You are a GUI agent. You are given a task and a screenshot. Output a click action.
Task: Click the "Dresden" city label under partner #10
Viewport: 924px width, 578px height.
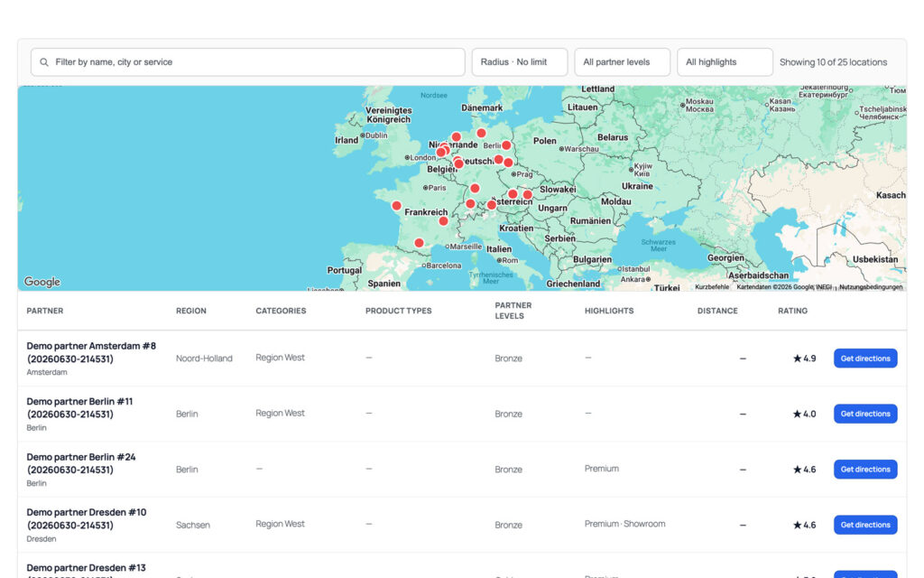tap(42, 538)
